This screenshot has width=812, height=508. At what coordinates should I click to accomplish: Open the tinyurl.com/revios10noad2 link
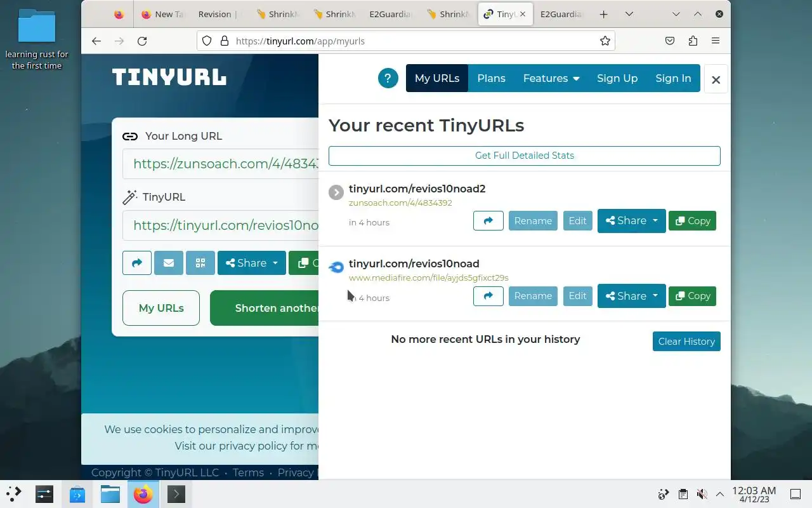click(x=417, y=189)
